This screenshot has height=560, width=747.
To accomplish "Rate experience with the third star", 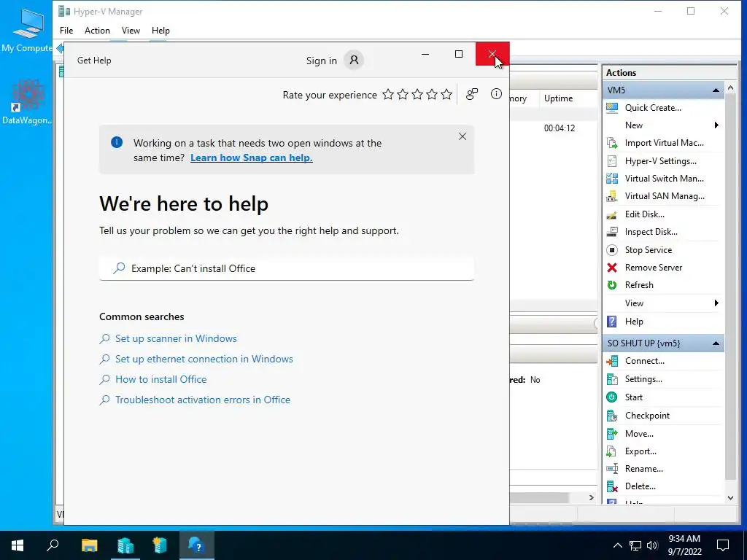I will point(417,94).
